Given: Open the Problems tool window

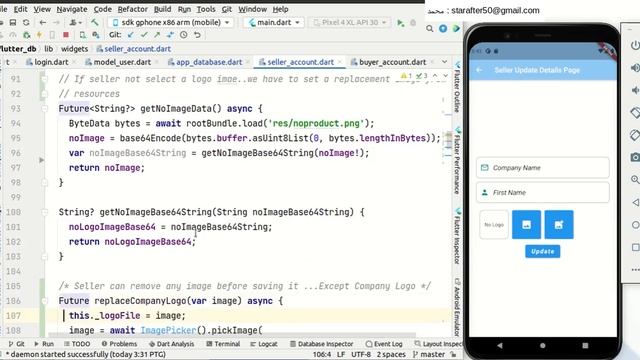Looking at the screenshot, I should 119,344.
